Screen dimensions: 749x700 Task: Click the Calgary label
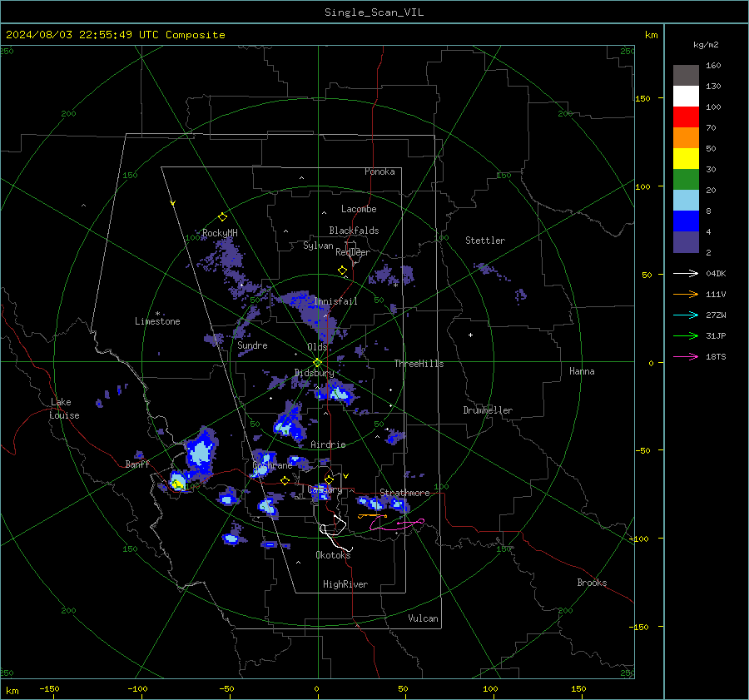[x=325, y=489]
